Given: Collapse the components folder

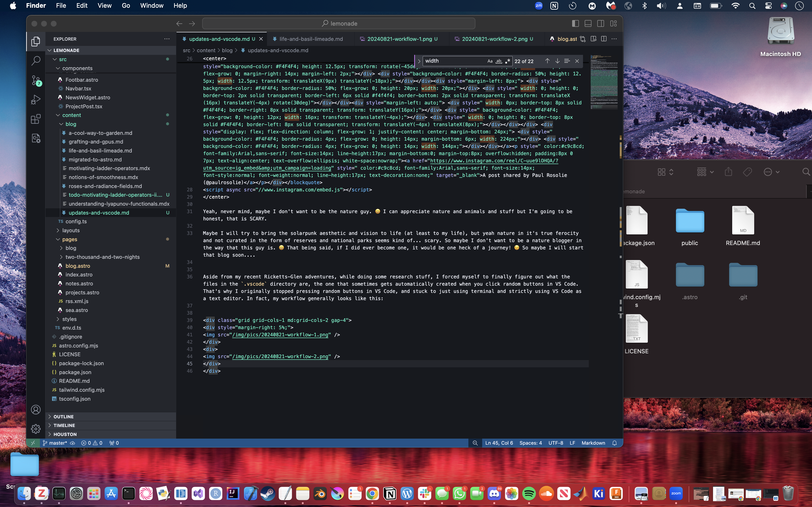Looking at the screenshot, I should 77,68.
